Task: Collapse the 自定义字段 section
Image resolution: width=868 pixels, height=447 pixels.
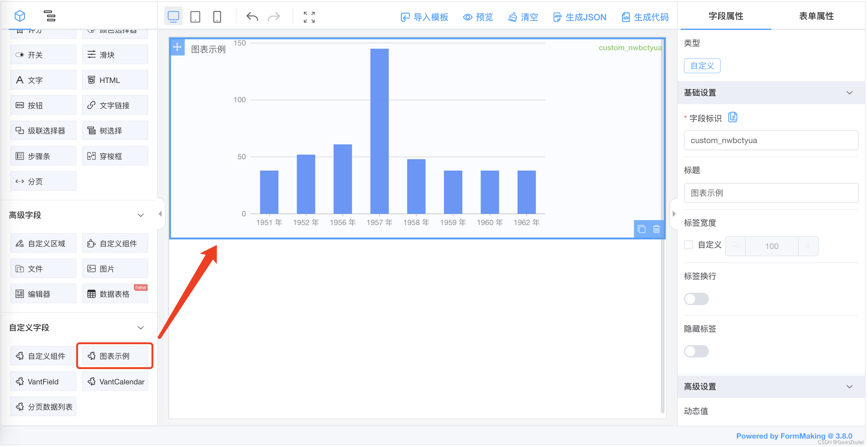Action: 141,328
